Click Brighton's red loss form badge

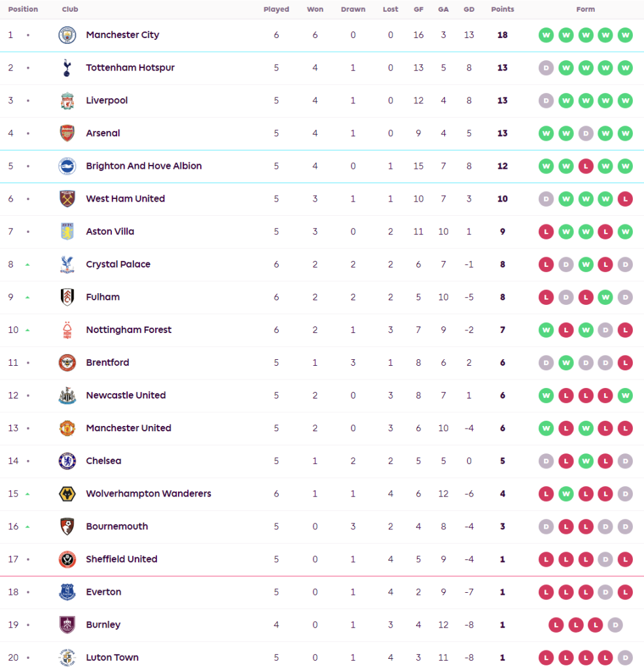tap(586, 166)
